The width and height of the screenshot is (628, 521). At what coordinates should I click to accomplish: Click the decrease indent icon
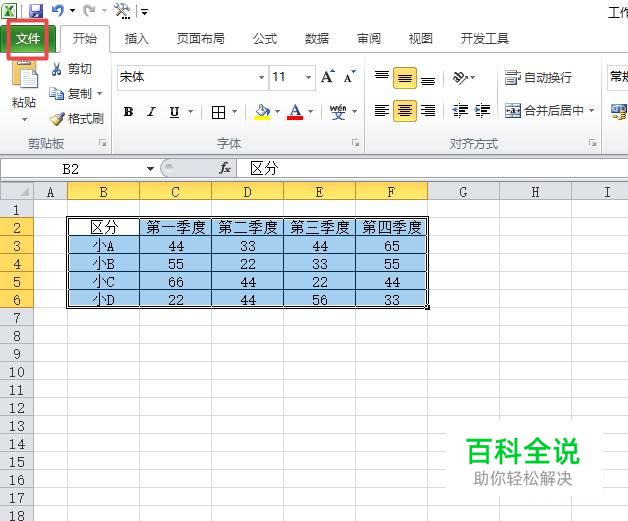[460, 110]
